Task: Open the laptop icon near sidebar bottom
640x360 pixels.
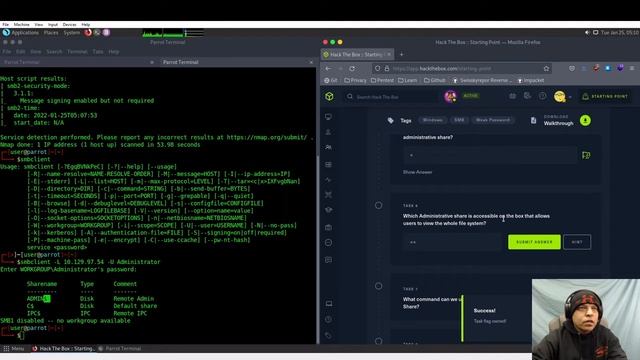Action: [x=329, y=304]
